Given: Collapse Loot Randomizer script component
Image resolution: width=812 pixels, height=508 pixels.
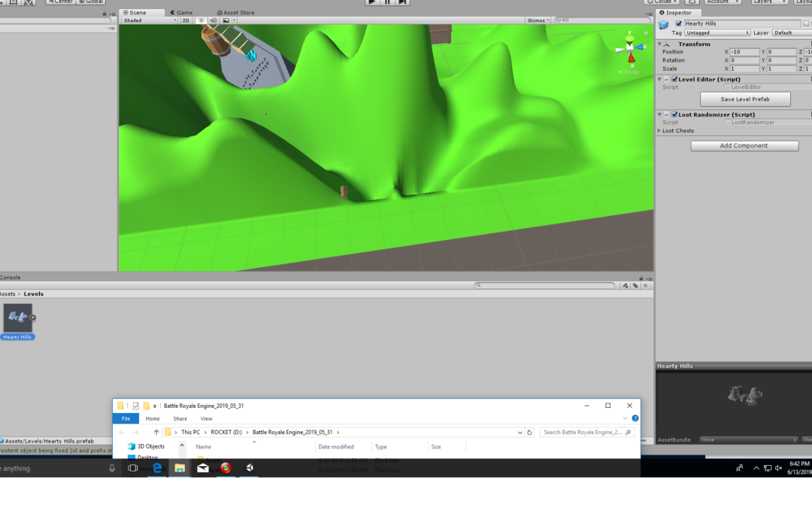Looking at the screenshot, I should tap(660, 114).
